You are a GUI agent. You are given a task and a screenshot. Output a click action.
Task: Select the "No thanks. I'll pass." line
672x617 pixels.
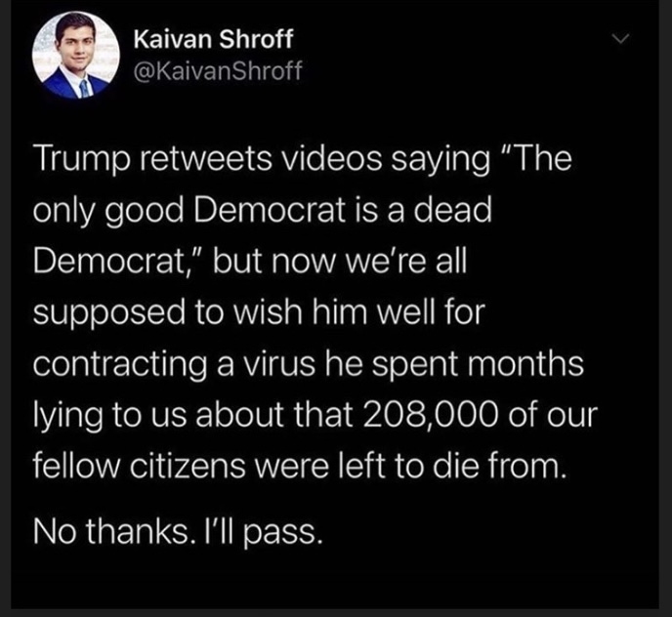click(178, 532)
